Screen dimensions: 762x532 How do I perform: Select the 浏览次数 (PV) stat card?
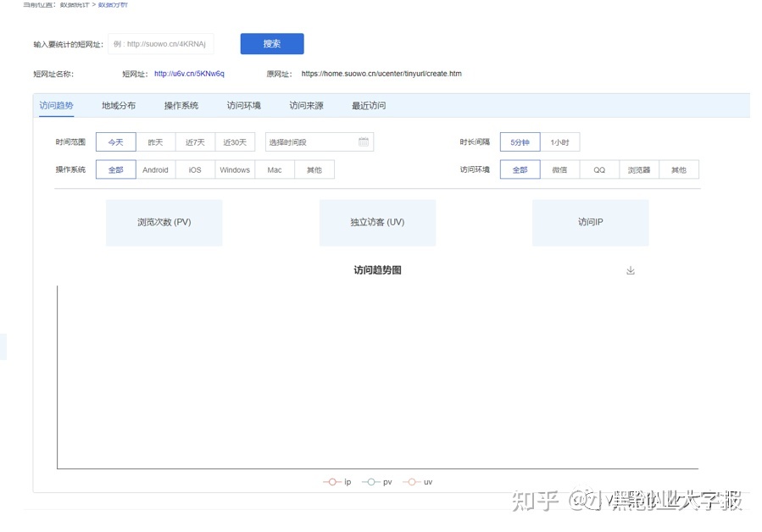coord(164,223)
